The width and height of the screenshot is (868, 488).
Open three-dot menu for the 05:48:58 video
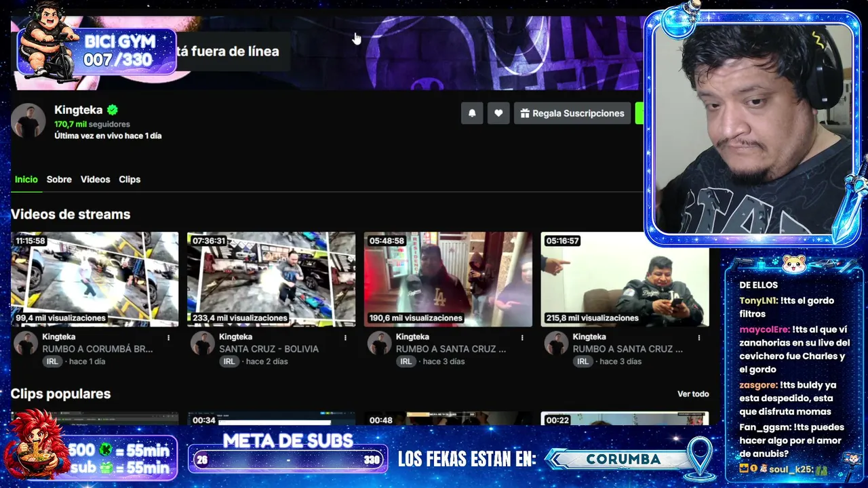click(522, 338)
